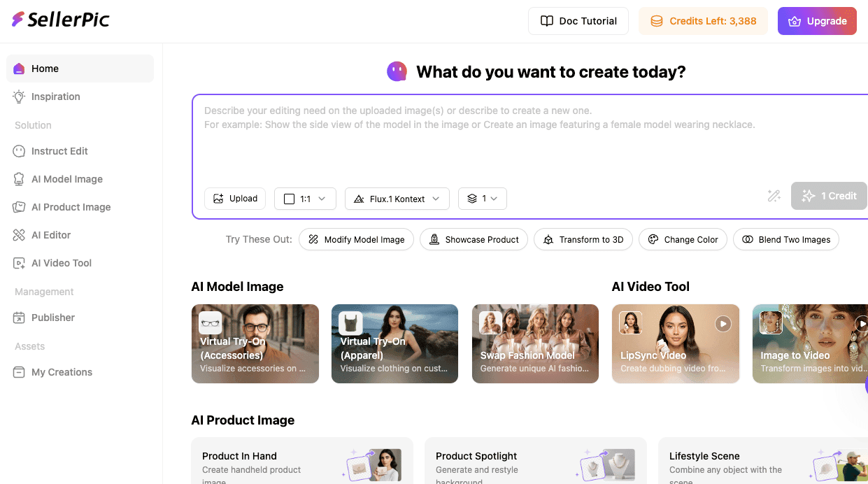This screenshot has width=868, height=484.
Task: Select the Home icon in the sidebar
Action: click(19, 68)
